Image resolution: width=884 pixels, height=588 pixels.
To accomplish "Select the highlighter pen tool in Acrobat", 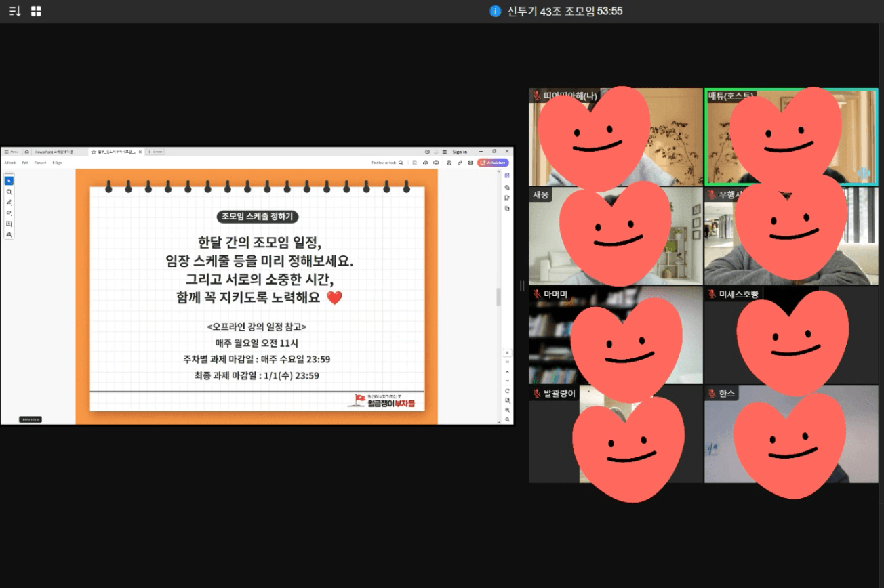I will [x=9, y=203].
